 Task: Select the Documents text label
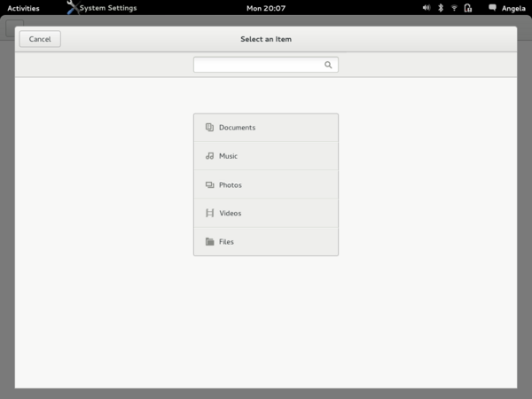(x=237, y=128)
